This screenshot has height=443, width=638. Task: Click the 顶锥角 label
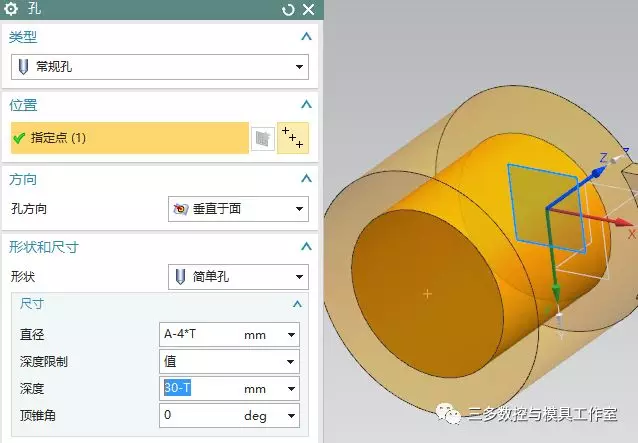[37, 416]
